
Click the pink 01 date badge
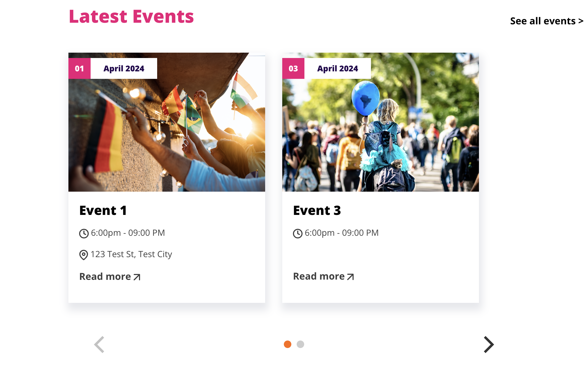79,68
